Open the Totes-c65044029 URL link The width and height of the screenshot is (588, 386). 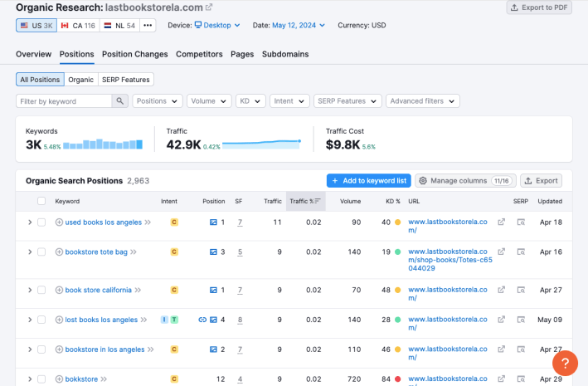(x=450, y=260)
